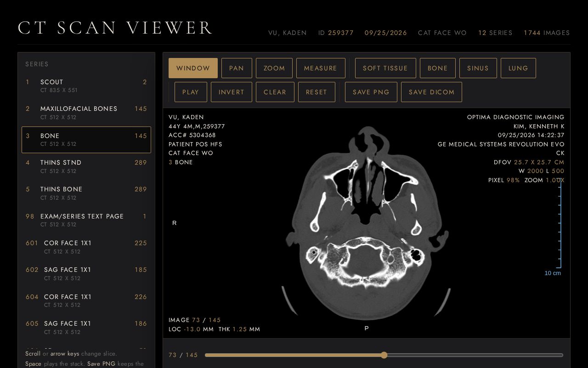Image resolution: width=588 pixels, height=368 pixels.
Task: Save the slice as PNG
Action: click(x=371, y=92)
